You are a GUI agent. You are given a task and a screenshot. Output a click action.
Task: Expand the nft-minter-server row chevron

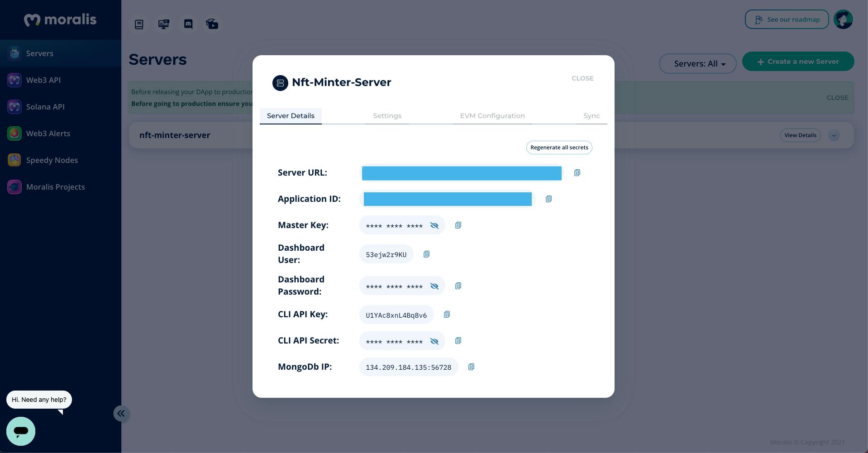click(834, 135)
